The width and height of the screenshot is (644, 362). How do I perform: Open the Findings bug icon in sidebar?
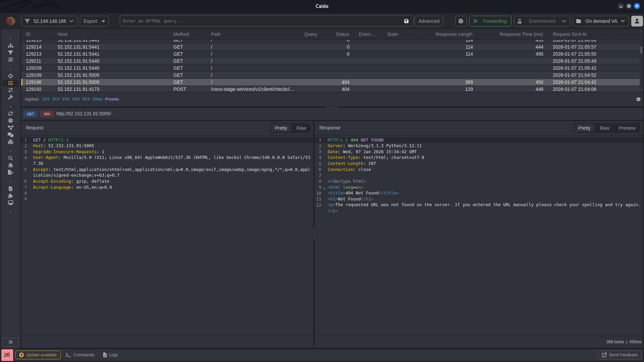pos(11,165)
